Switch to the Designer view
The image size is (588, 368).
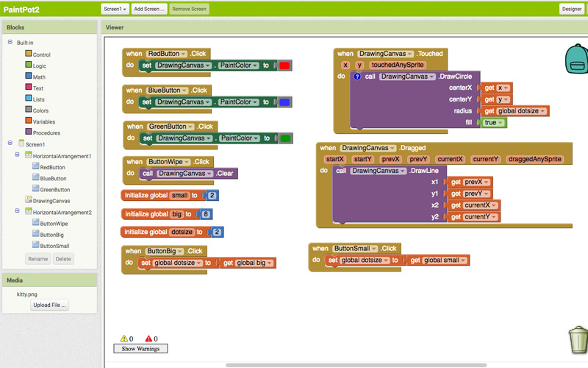(572, 9)
